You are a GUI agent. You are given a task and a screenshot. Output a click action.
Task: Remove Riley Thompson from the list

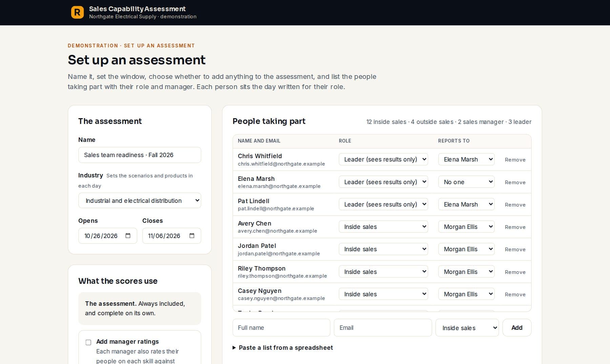click(515, 272)
